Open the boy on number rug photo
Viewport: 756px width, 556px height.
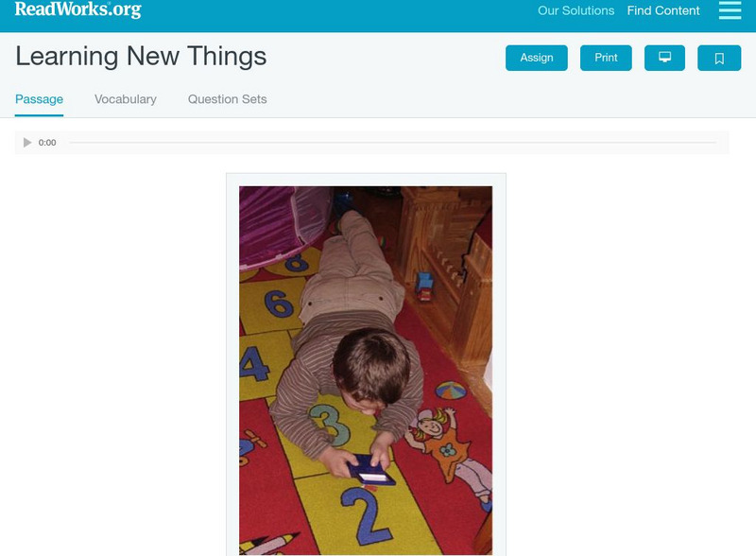366,371
